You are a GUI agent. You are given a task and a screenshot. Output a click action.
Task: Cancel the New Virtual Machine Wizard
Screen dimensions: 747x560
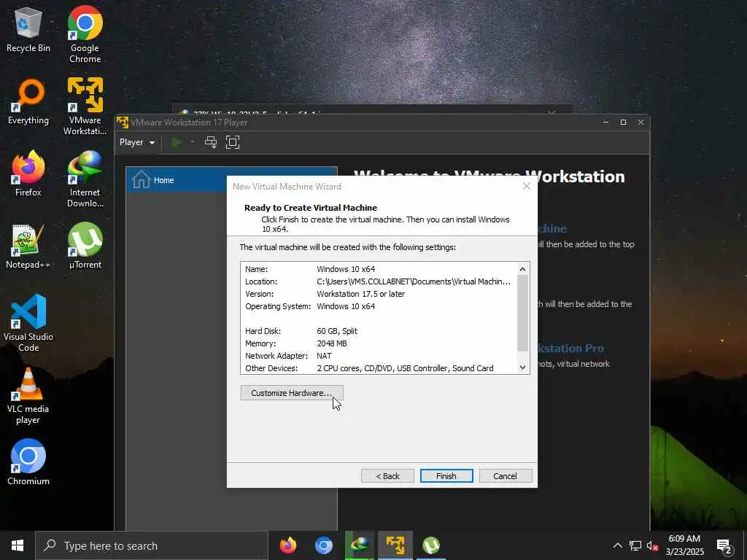coord(505,475)
